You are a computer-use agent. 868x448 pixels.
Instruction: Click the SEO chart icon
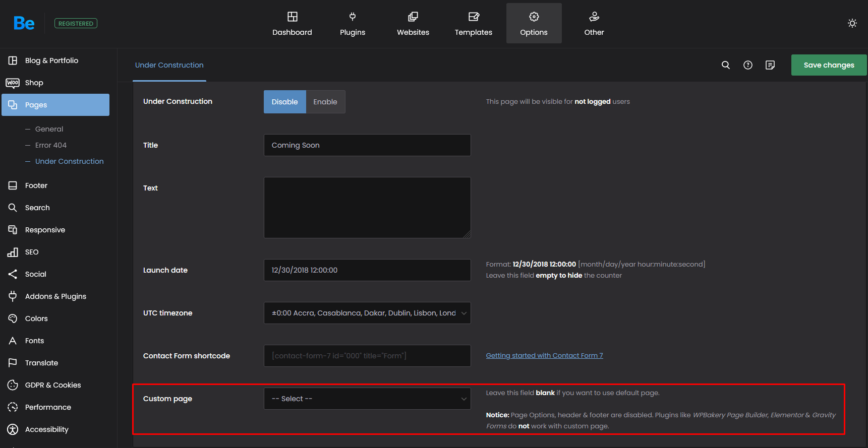pos(13,252)
